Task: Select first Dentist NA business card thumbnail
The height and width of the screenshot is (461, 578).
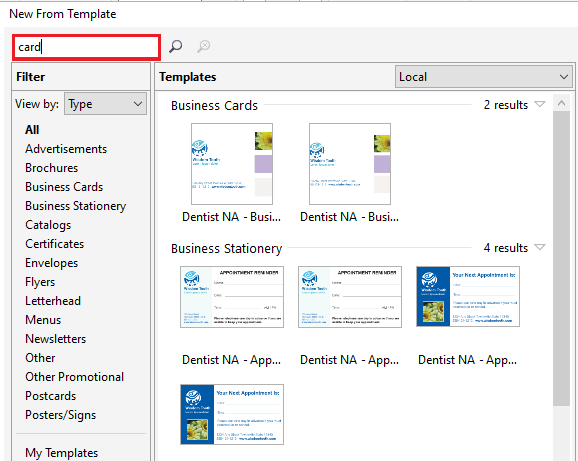Action: (232, 164)
